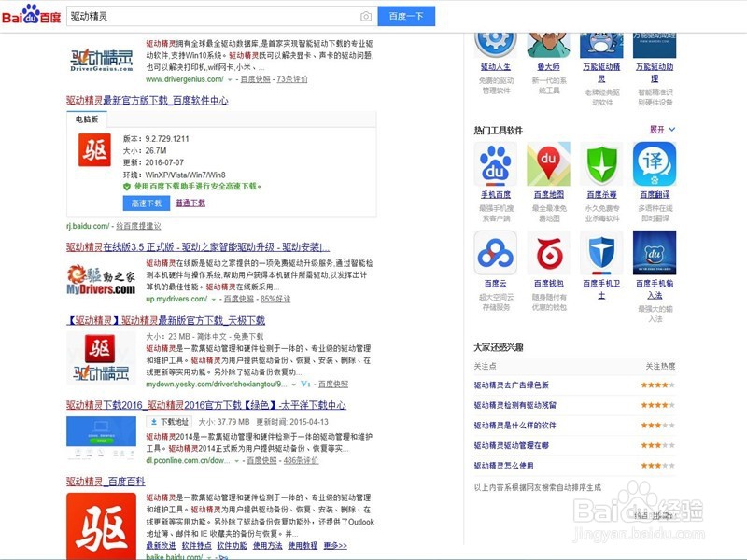Click the 下载地址 button in 太平洋 result

pos(169,422)
